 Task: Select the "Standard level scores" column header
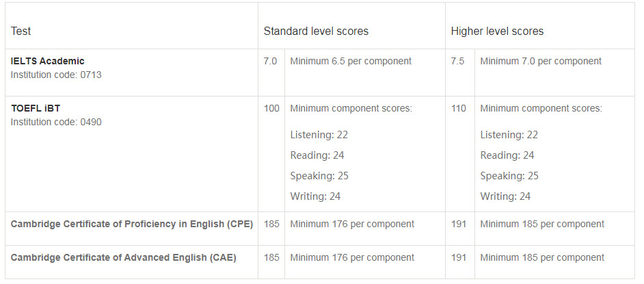[316, 31]
